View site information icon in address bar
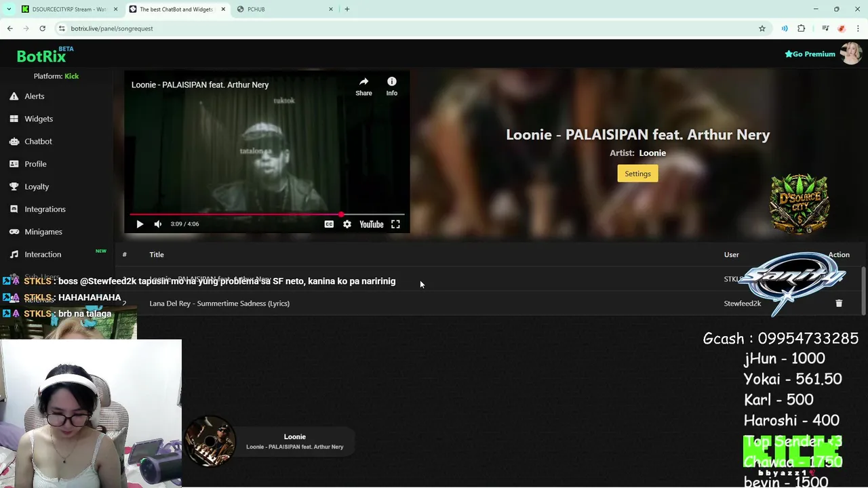The image size is (868, 488). 62,28
